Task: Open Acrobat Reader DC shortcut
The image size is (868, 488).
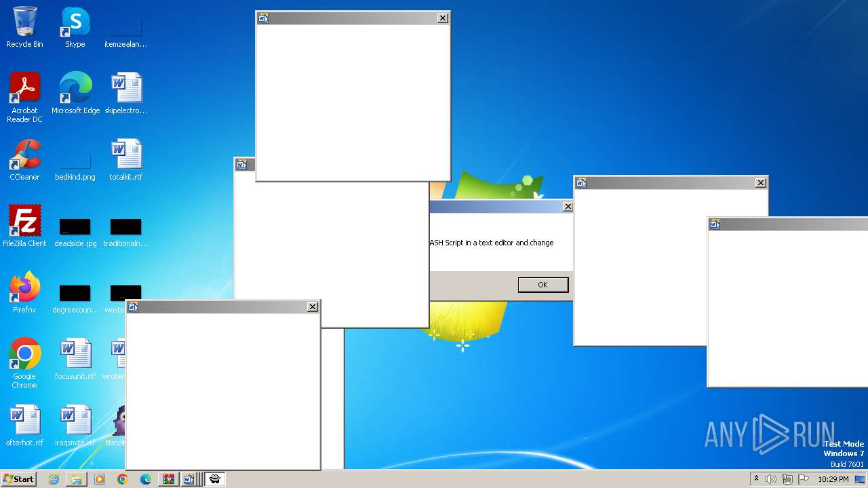Action: click(x=24, y=98)
